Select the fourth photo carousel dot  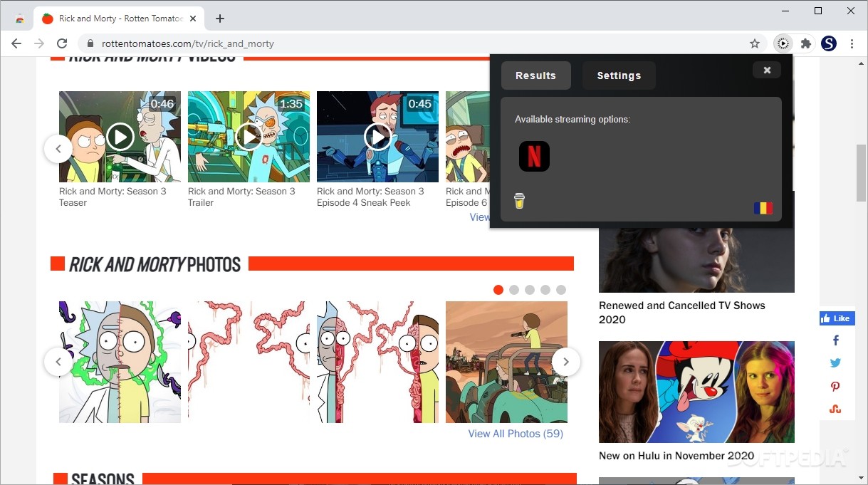[x=545, y=290]
